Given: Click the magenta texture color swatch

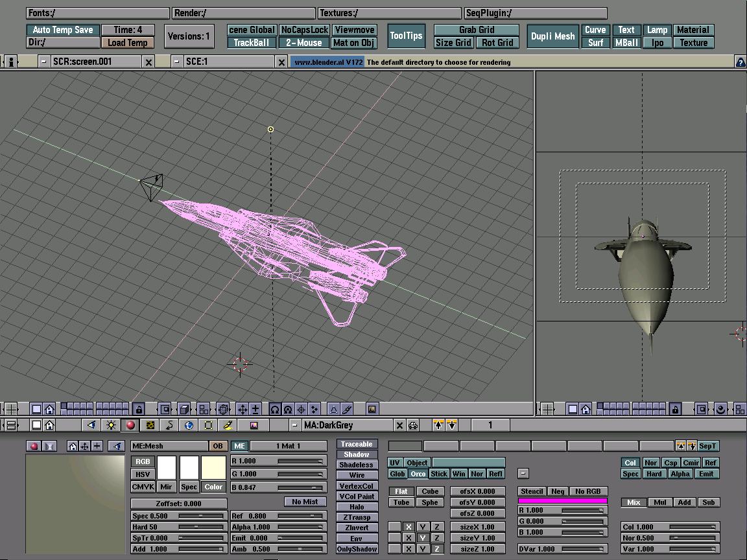Looking at the screenshot, I should pyautogui.click(x=563, y=500).
